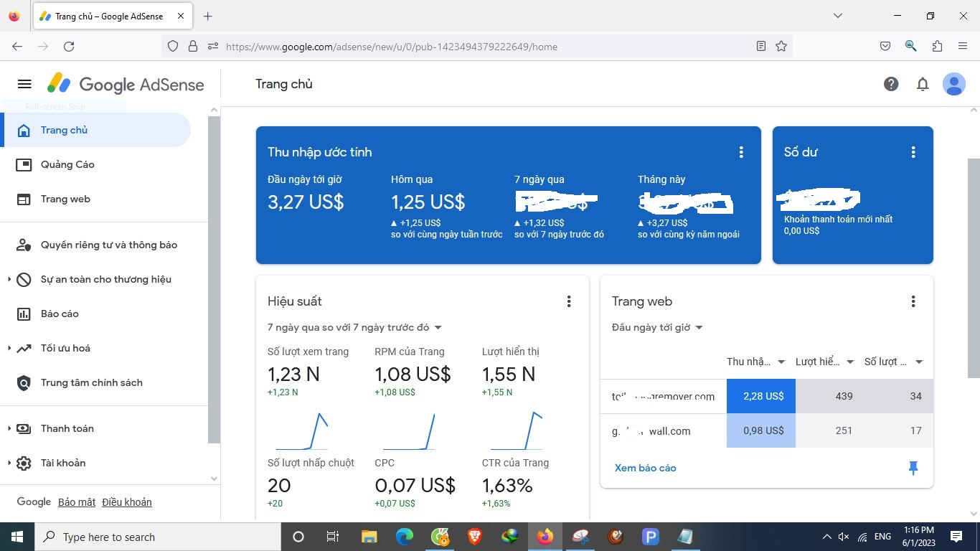Click ENG language indicator in tray

coord(882,537)
